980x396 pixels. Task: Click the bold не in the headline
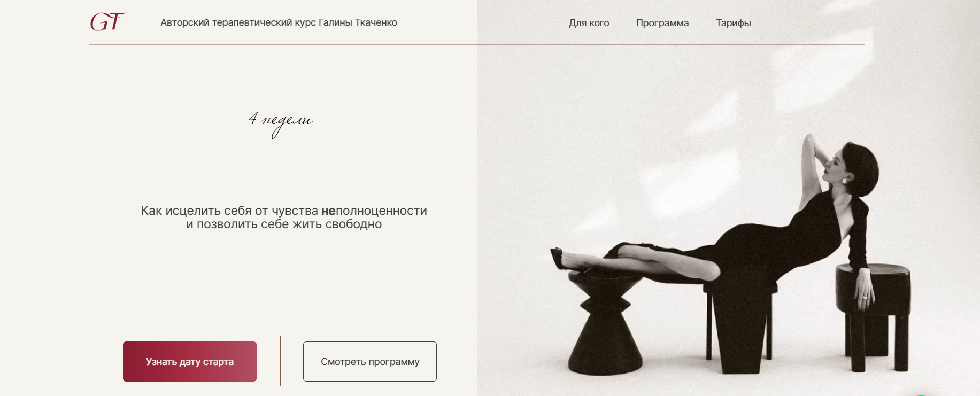[x=328, y=211]
